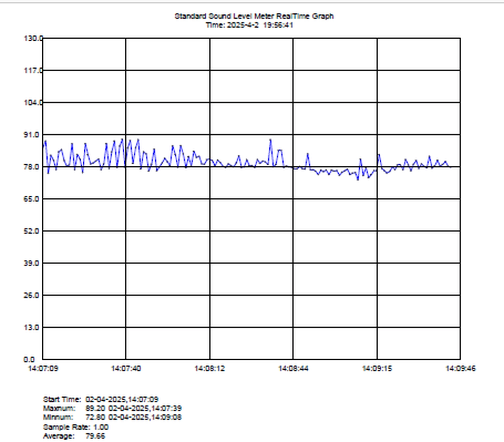Select the Average 79.66 value

click(x=95, y=436)
